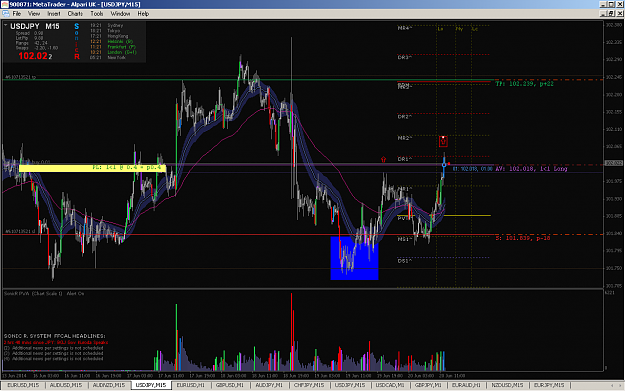Click the small triangle beside USDJPY M15 label

(6, 26)
